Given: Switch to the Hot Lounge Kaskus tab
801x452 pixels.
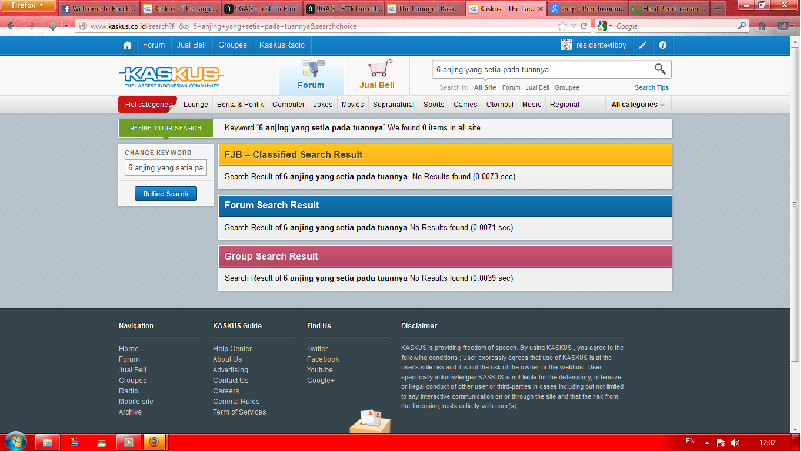Looking at the screenshot, I should tap(425, 9).
